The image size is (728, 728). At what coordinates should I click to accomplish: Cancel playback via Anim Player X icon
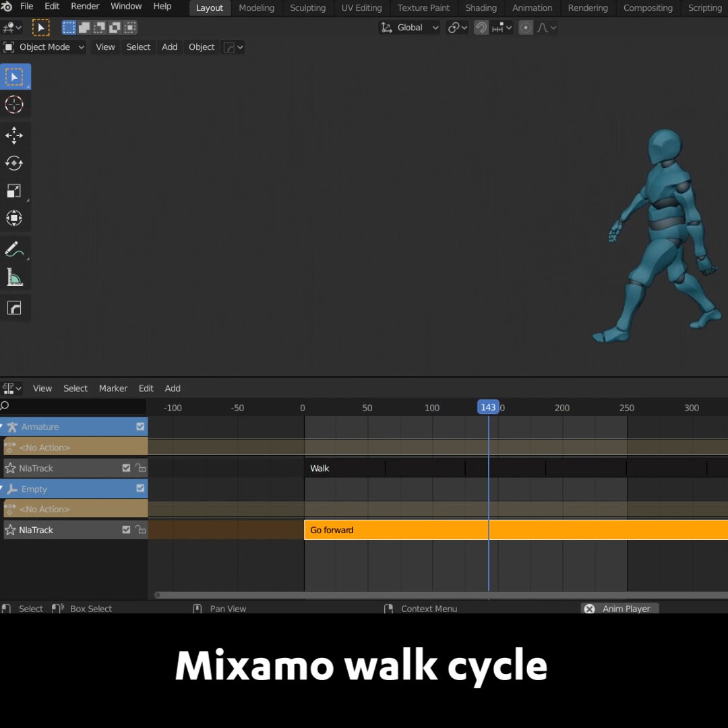coord(589,609)
